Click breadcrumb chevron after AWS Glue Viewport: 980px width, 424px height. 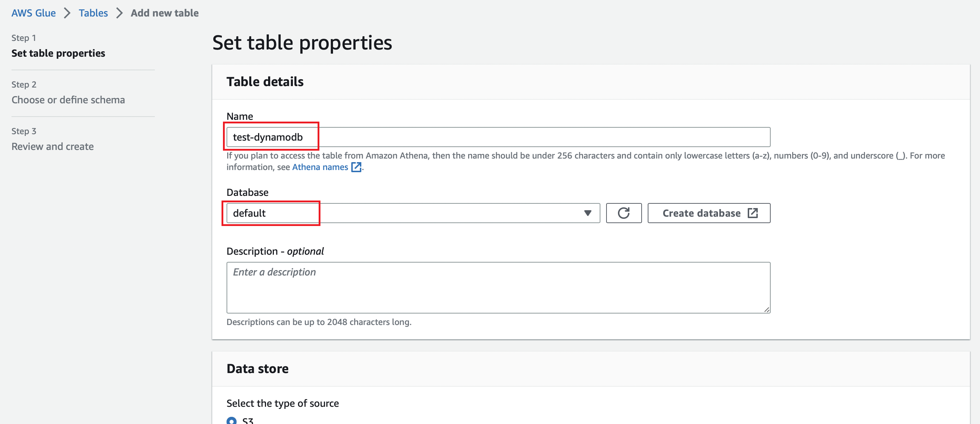(x=67, y=13)
